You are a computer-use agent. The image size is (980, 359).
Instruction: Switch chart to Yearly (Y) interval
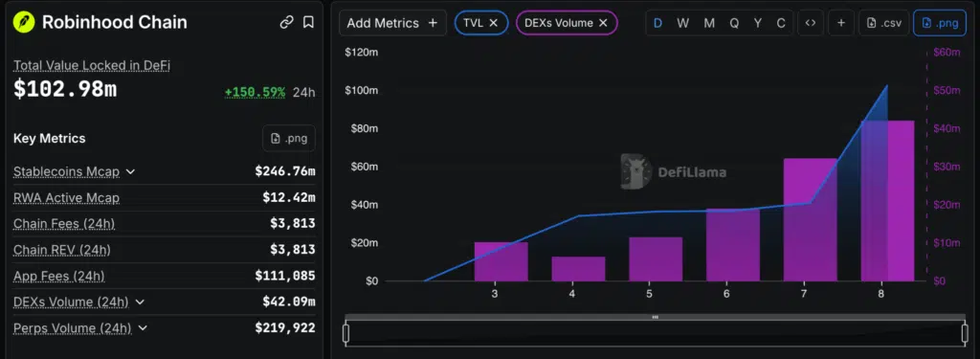click(758, 23)
